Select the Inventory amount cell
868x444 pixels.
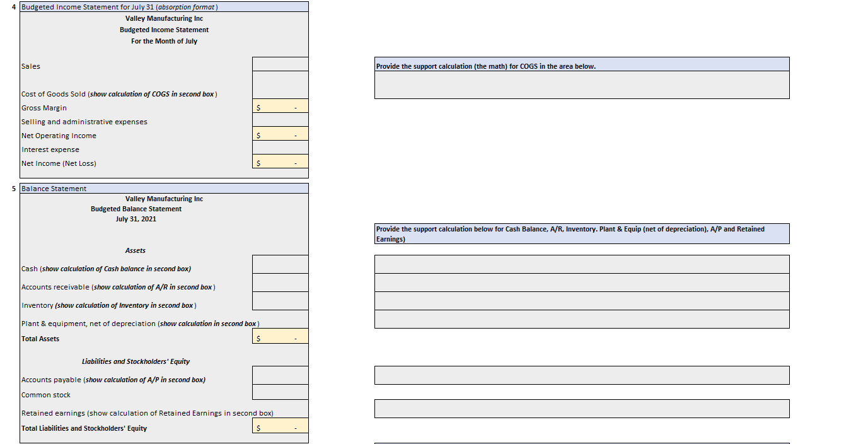click(280, 301)
